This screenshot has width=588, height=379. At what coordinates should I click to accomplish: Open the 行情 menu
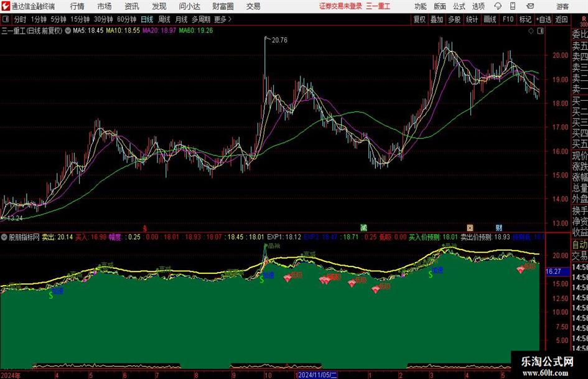point(77,6)
